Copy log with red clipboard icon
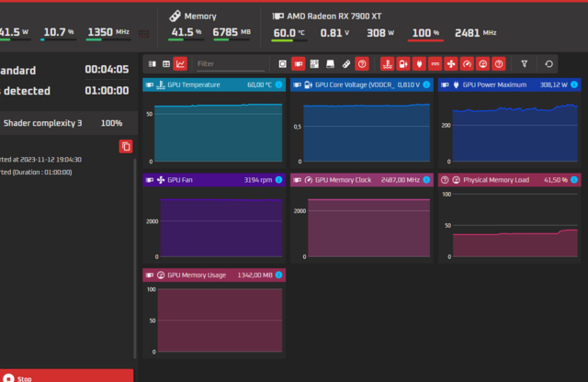Image resolution: width=588 pixels, height=382 pixels. coord(125,146)
